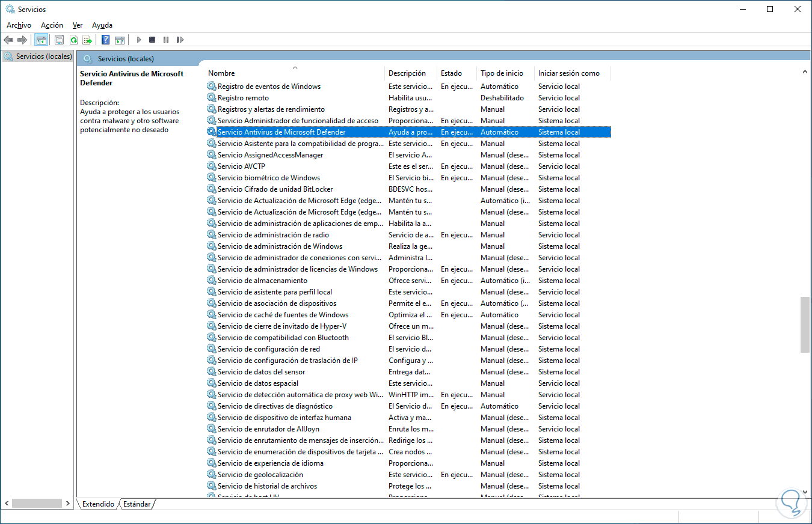Export the services list via toolbar icon
This screenshot has width=812, height=524.
tap(87, 40)
